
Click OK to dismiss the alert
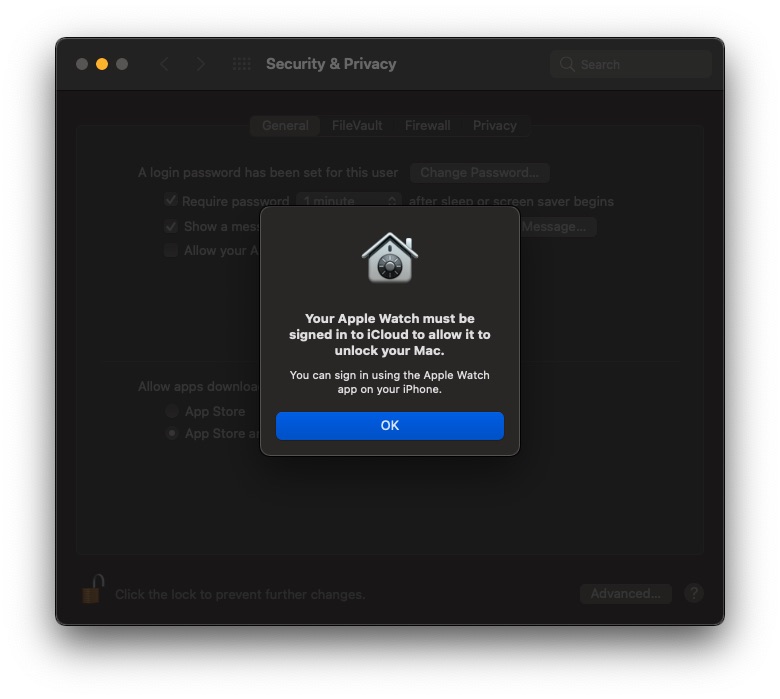(x=390, y=425)
